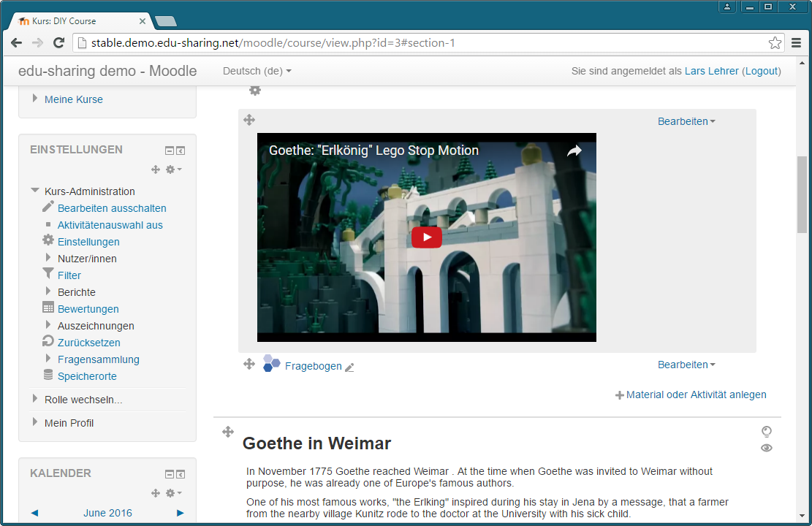
Task: Play the Erlkönig Lego Stop Motion video
Action: (x=426, y=237)
